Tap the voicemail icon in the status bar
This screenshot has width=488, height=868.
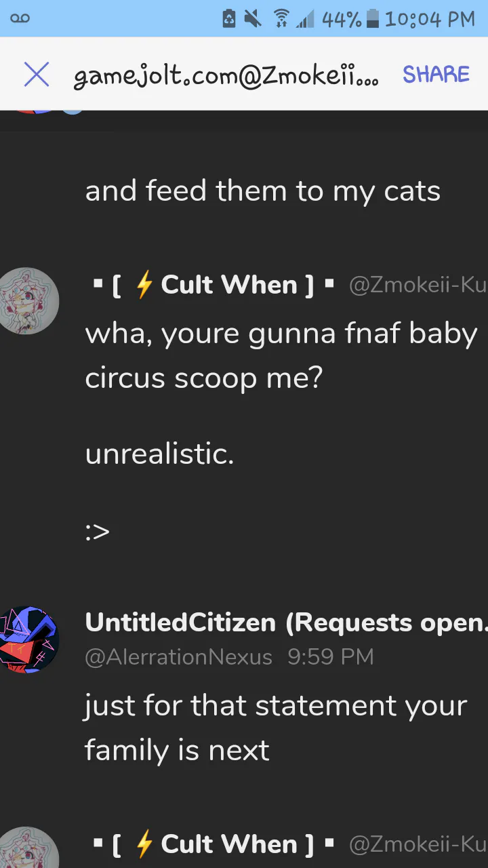click(x=20, y=18)
